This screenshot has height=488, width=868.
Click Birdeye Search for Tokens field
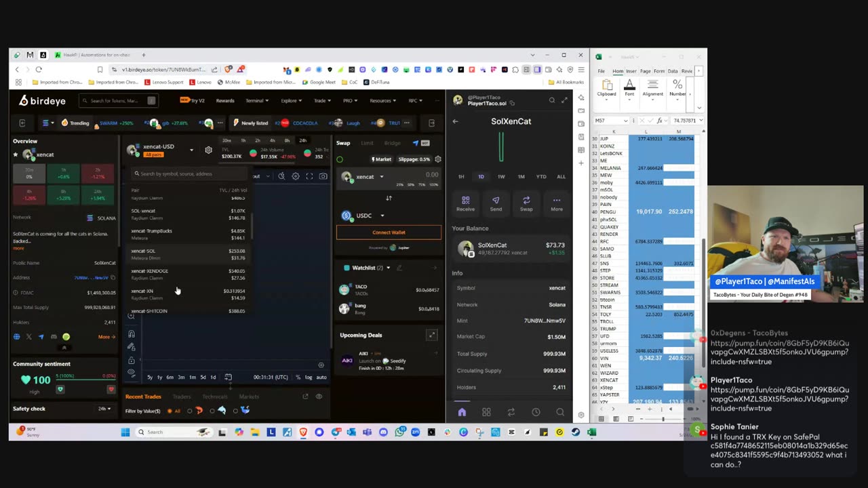[119, 100]
